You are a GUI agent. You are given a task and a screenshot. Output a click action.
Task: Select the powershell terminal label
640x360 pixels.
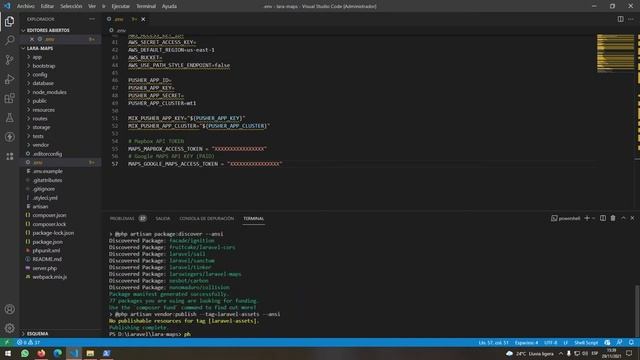pos(566,218)
